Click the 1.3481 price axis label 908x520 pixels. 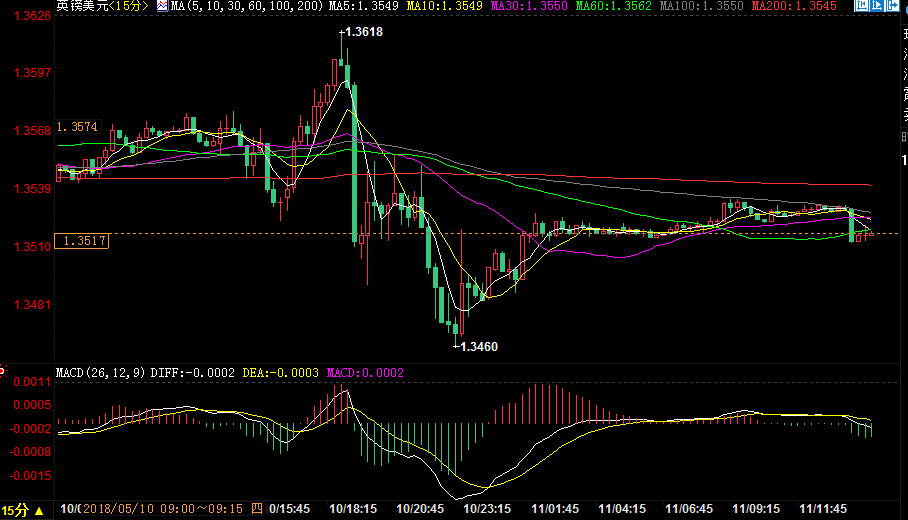(x=32, y=305)
